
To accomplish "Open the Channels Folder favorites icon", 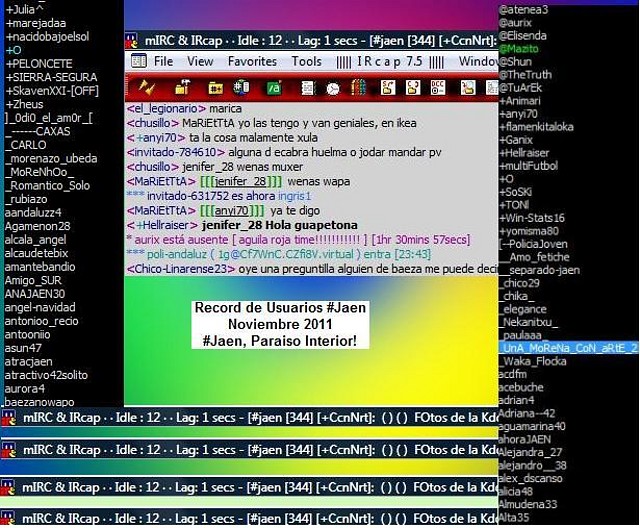I will [x=215, y=88].
